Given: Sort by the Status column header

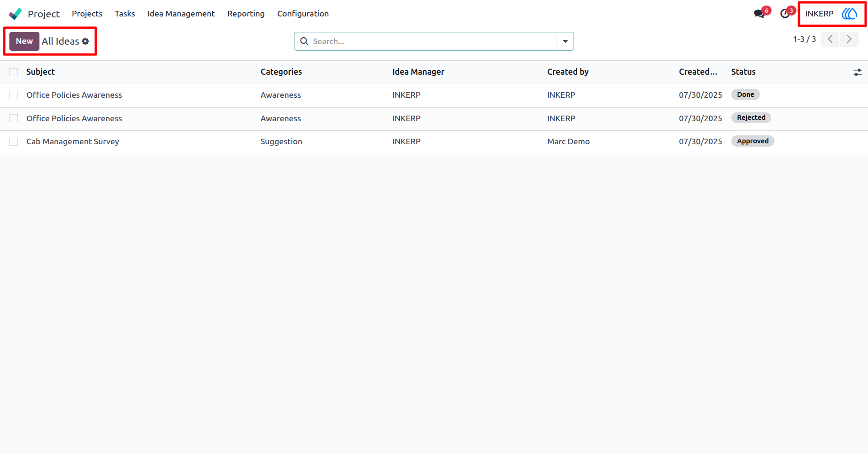Looking at the screenshot, I should point(744,72).
